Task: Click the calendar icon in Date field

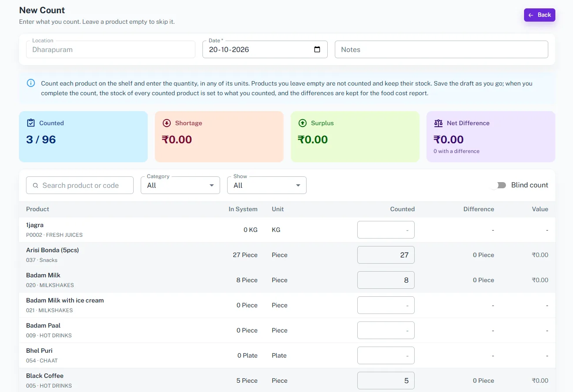Action: click(317, 49)
